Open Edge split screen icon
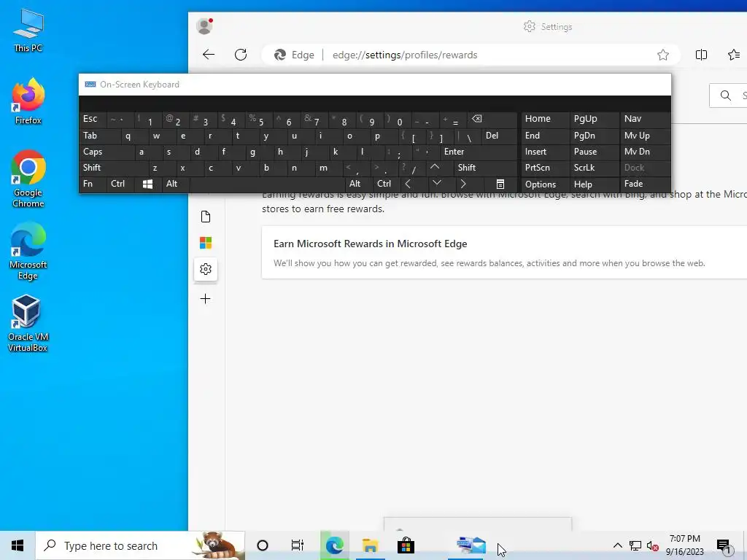Viewport: 747px width, 560px height. click(x=701, y=55)
